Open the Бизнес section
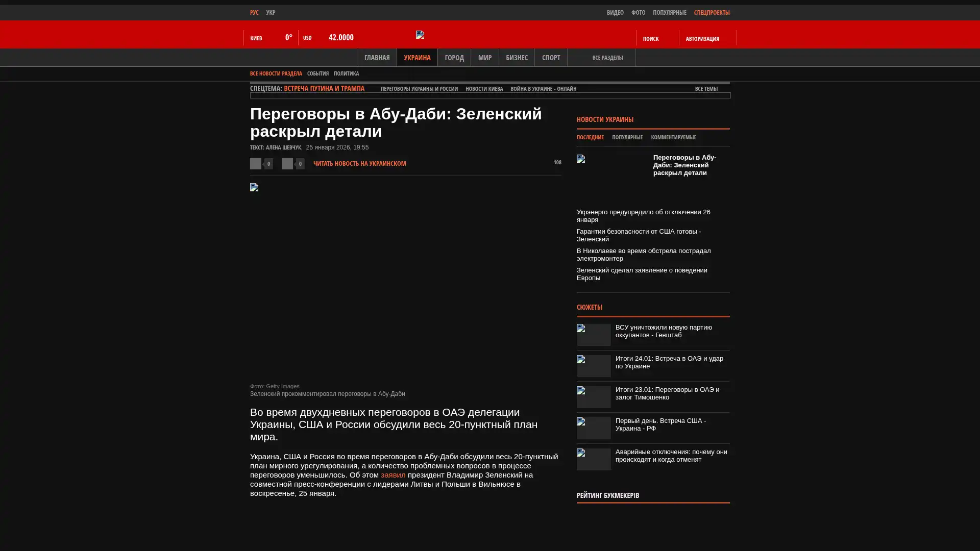 (x=516, y=58)
